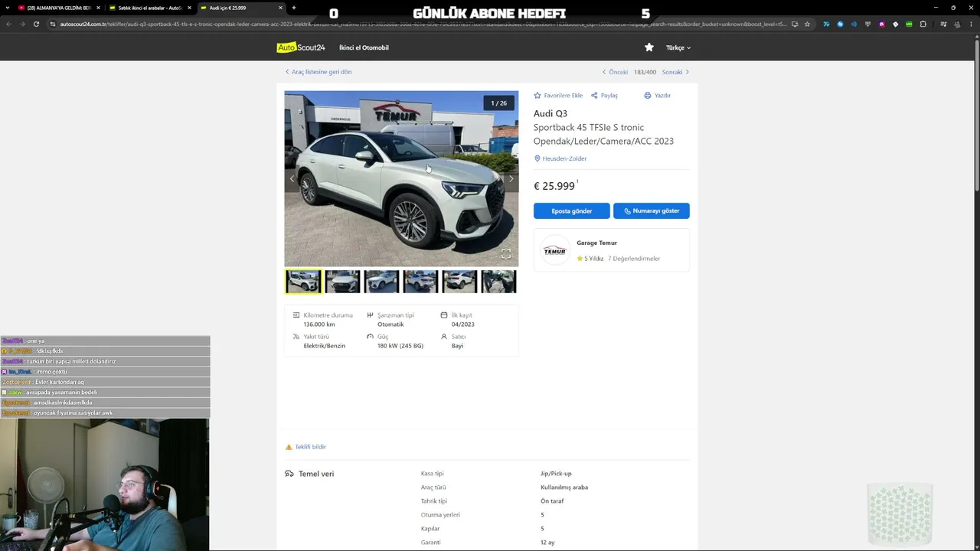Click the Ön taraf drive type value
This screenshot has width=980, height=551.
[x=552, y=501]
